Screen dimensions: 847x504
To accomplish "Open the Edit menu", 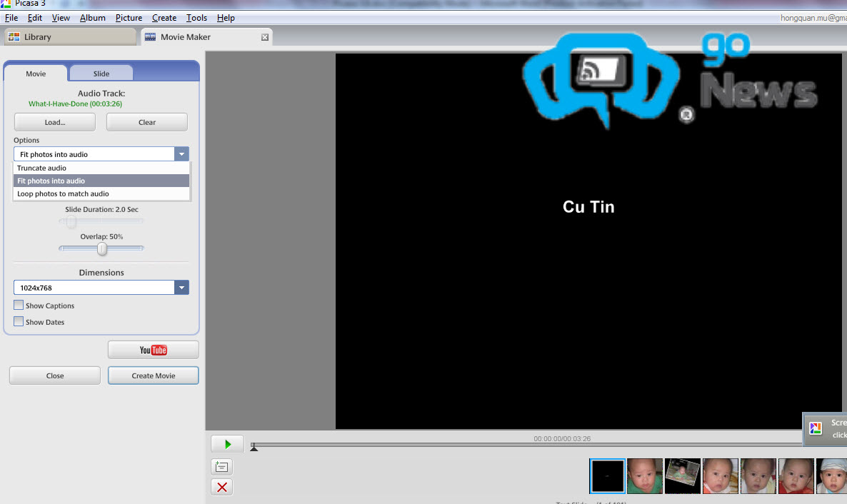I will pos(34,18).
